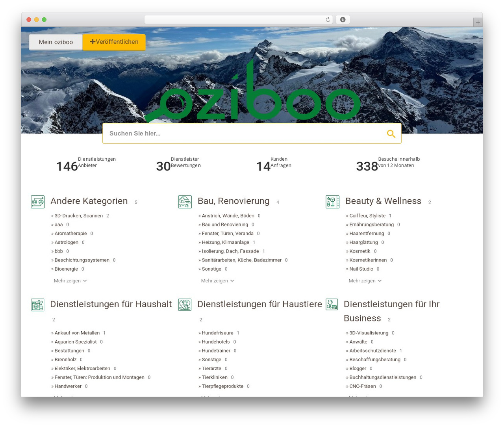Click the oziboo logo
The height and width of the screenshot is (427, 504).
pos(253,91)
